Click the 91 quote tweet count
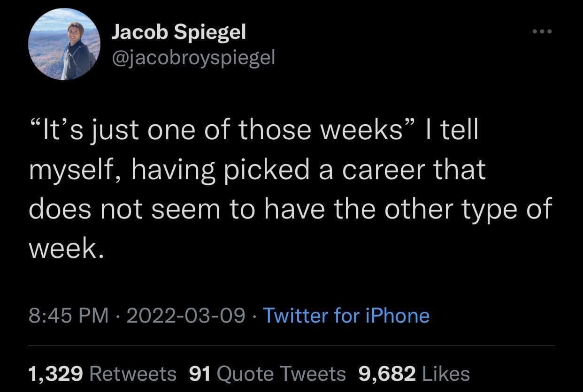This screenshot has width=583, height=392. 200,374
